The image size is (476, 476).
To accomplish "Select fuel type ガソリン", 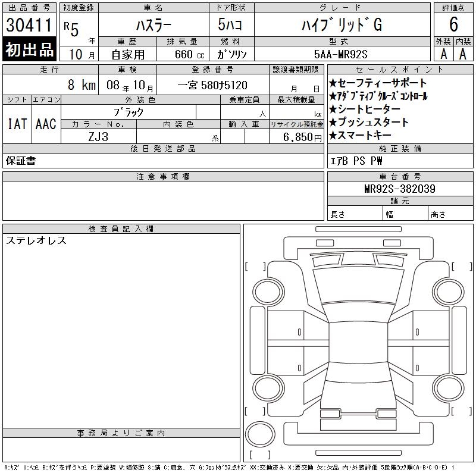I will pos(231,54).
